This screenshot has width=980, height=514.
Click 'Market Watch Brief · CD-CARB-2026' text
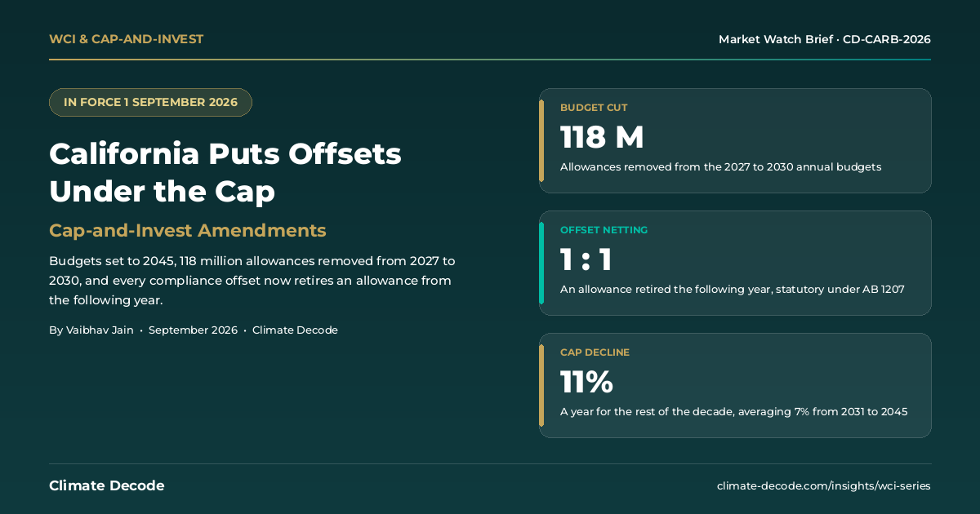825,39
